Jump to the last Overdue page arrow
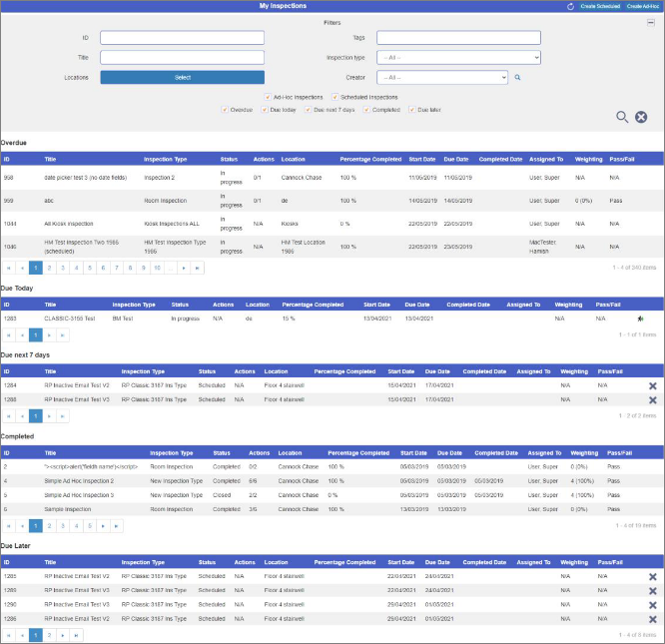The height and width of the screenshot is (644, 665). (x=198, y=268)
